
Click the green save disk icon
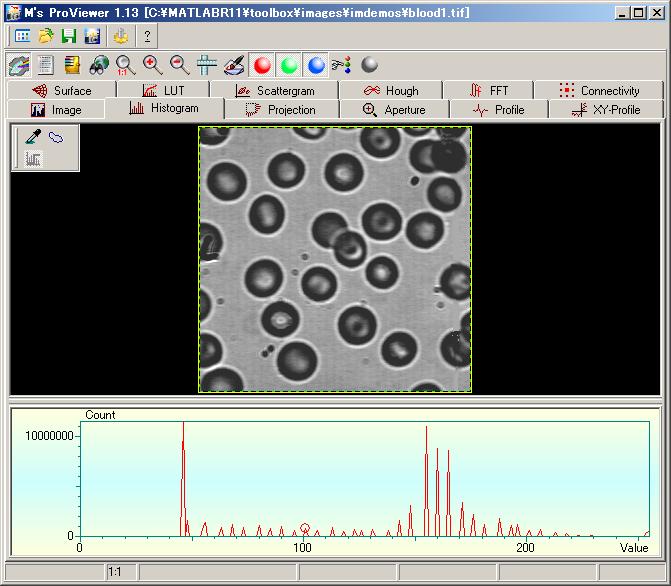tap(69, 36)
